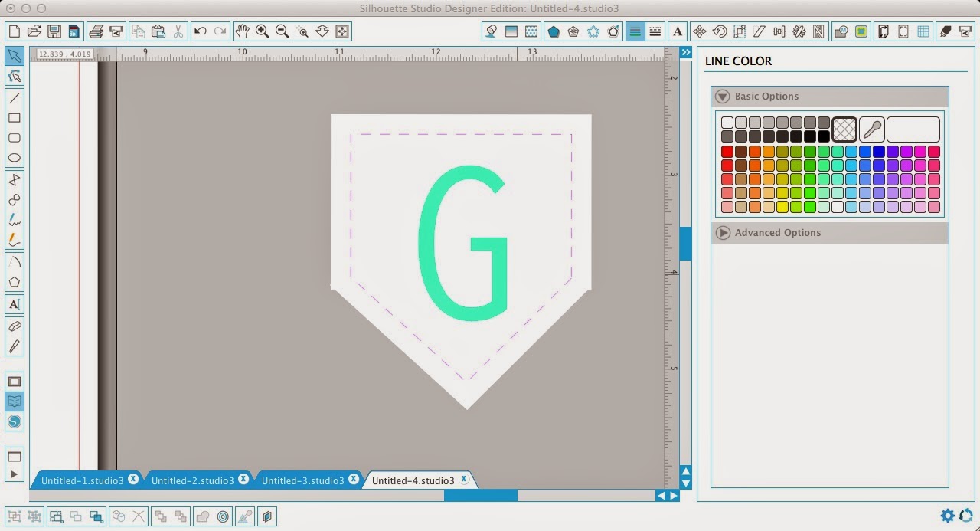980x531 pixels.
Task: Create a new document with the blank page icon
Action: click(x=14, y=31)
